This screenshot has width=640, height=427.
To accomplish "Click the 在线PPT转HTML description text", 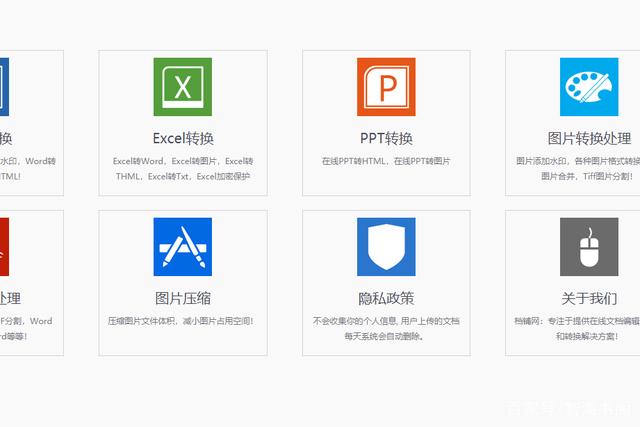I will pyautogui.click(x=386, y=161).
